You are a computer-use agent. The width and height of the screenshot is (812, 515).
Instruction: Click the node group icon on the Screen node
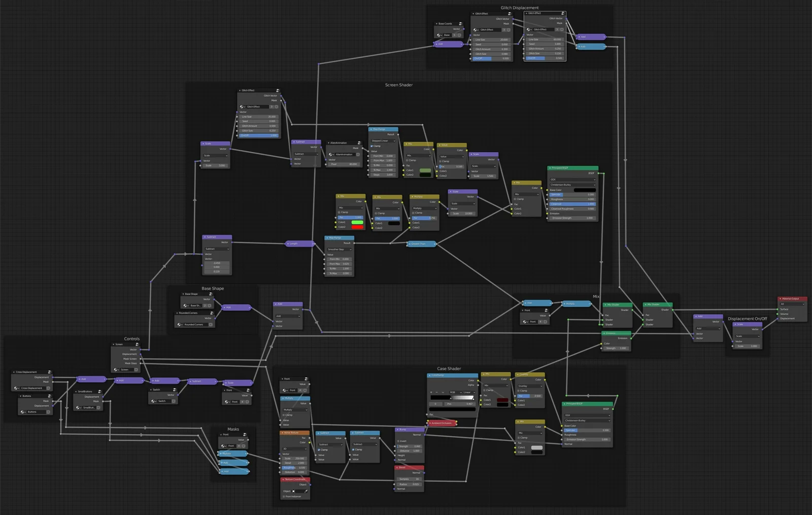point(137,345)
